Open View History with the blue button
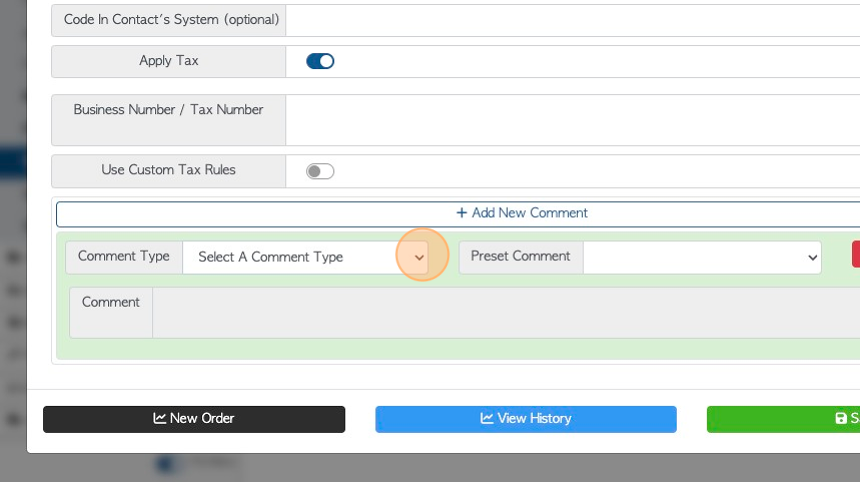This screenshot has width=860, height=482. click(526, 419)
